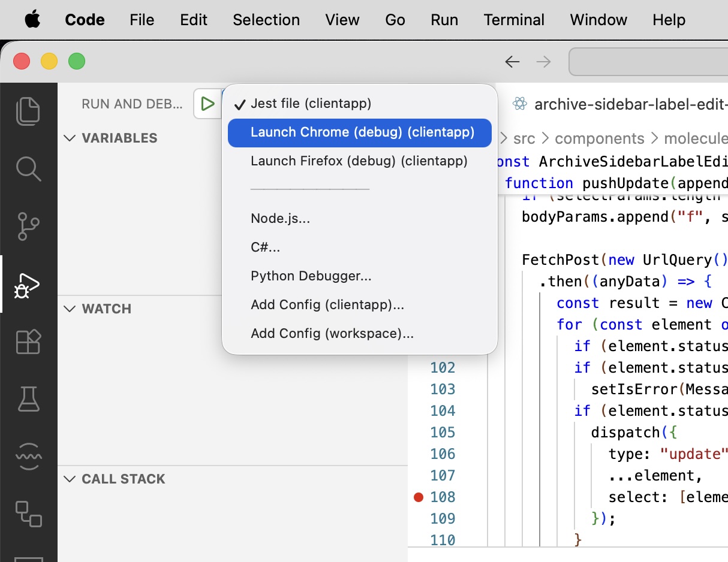Open the Run menu in the menu bar
This screenshot has height=562, width=728.
click(x=444, y=19)
